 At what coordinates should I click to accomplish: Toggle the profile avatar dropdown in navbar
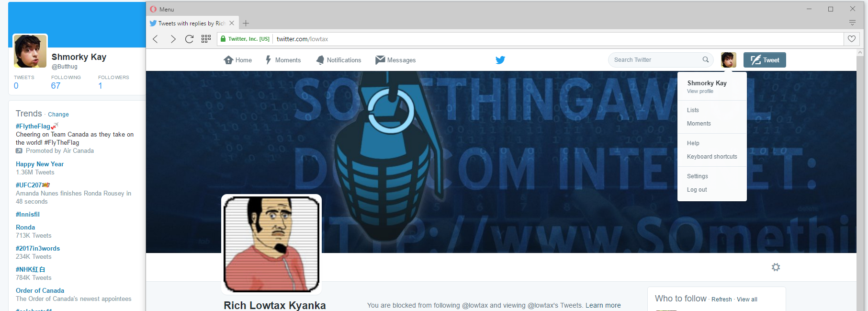729,60
